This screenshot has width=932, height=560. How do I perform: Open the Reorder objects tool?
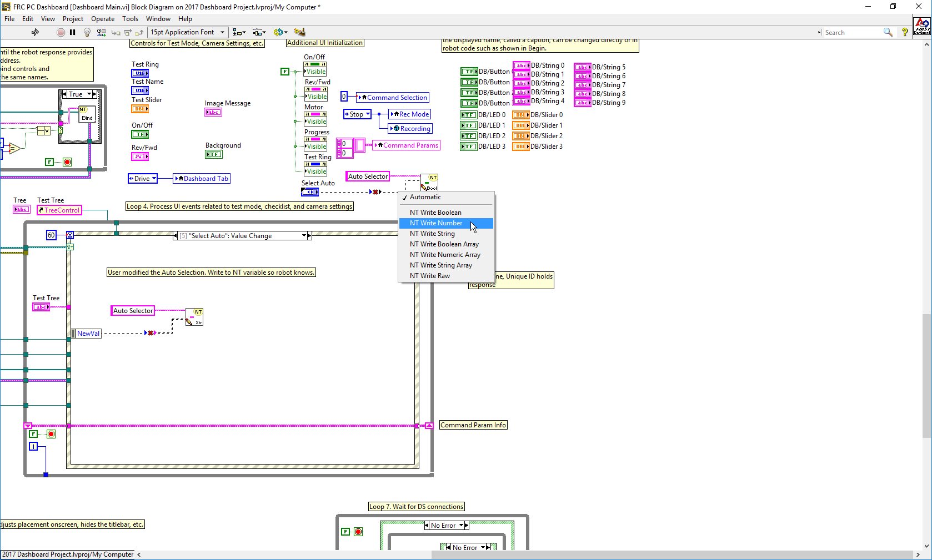[x=280, y=32]
